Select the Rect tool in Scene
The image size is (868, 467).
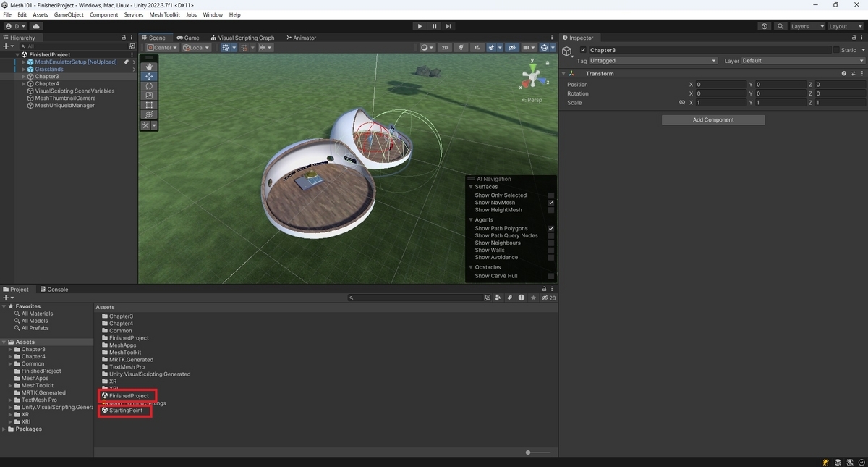149,104
